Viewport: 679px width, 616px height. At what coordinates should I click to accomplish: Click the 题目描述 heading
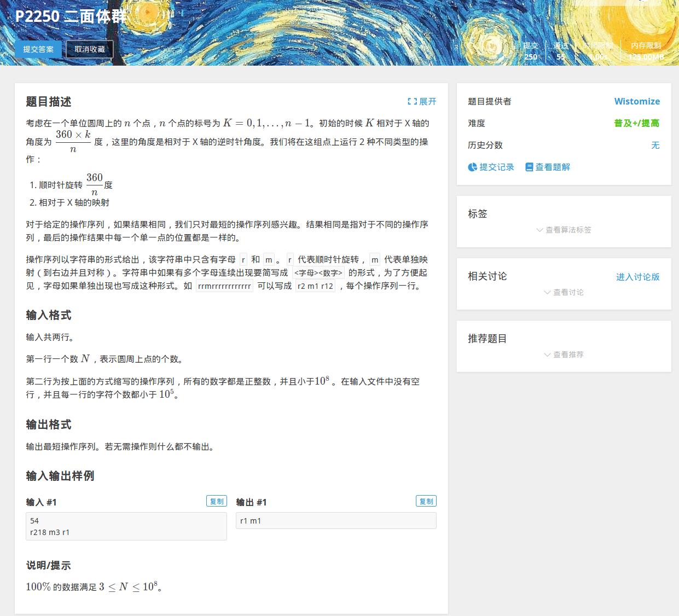click(49, 102)
